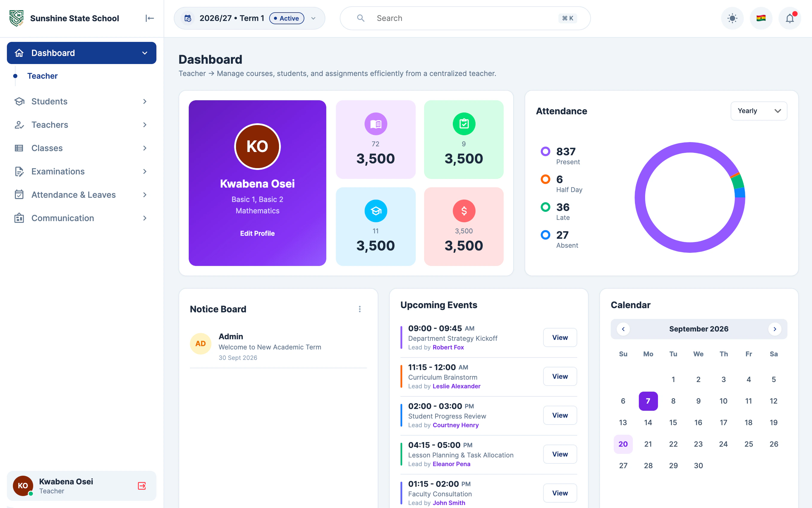The height and width of the screenshot is (508, 812).
Task: Click in the Search field
Action: pyautogui.click(x=465, y=18)
